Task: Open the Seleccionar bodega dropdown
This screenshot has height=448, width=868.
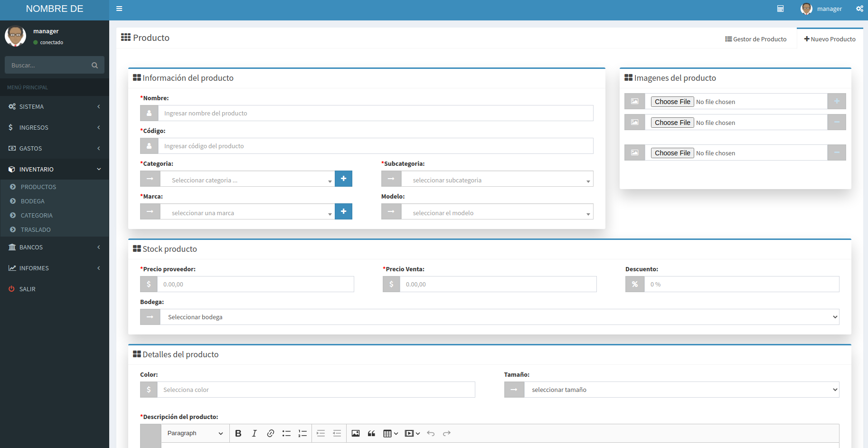Action: (x=499, y=317)
